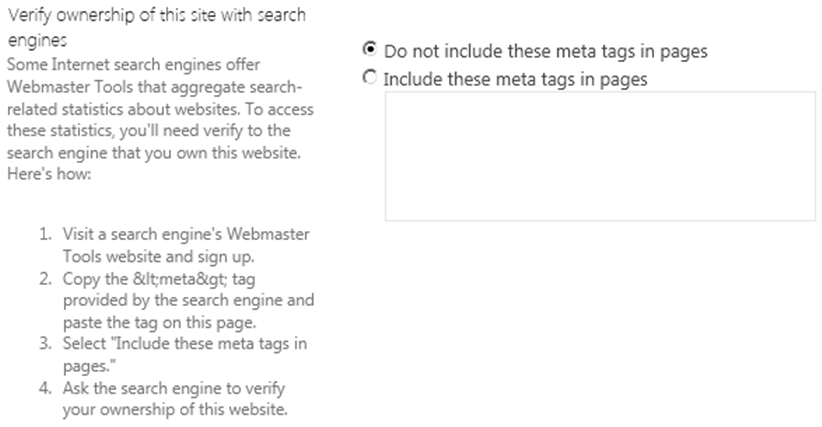Click the list number "2." marker
Screen dimensions: 822x427
46,278
